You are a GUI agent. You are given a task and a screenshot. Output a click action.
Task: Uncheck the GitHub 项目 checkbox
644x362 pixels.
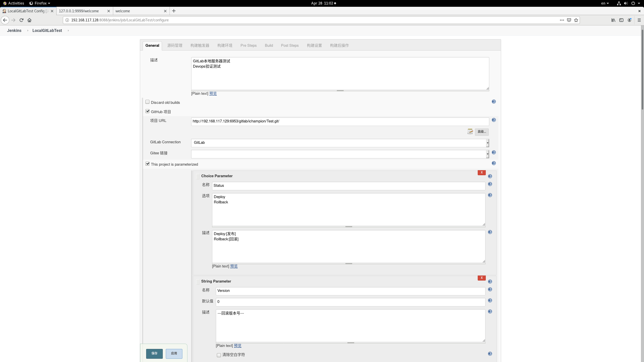coord(147,111)
